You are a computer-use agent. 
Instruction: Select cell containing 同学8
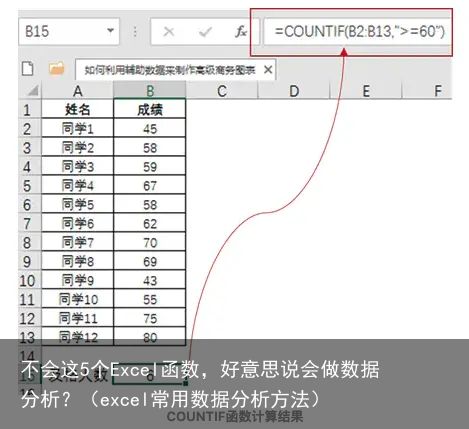pyautogui.click(x=77, y=261)
